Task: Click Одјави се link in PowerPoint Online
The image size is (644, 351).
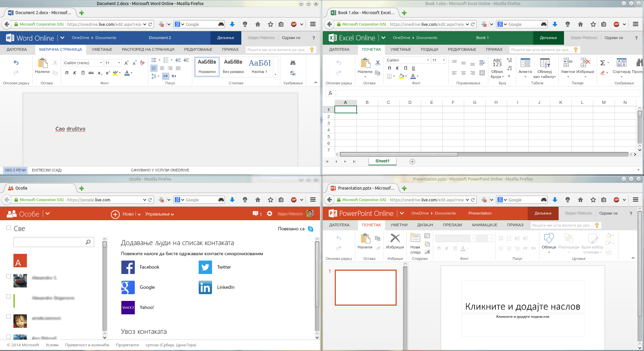Action: pos(608,213)
